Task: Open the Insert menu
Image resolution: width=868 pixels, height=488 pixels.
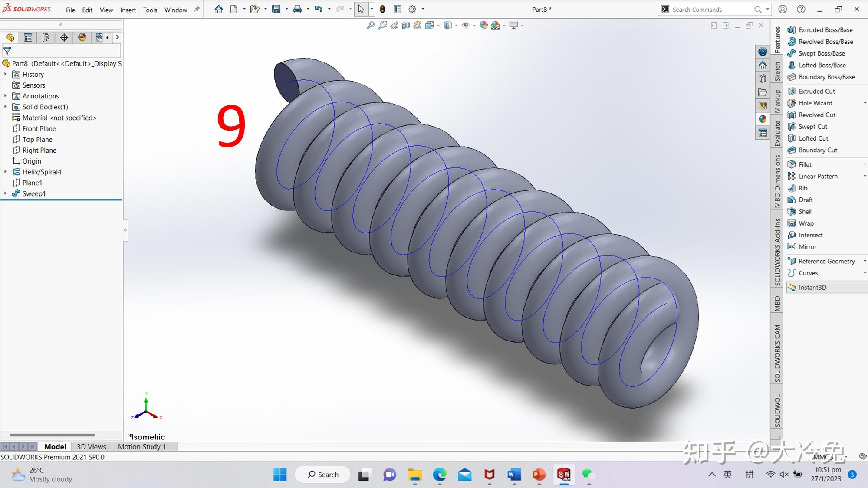Action: pyautogui.click(x=128, y=10)
